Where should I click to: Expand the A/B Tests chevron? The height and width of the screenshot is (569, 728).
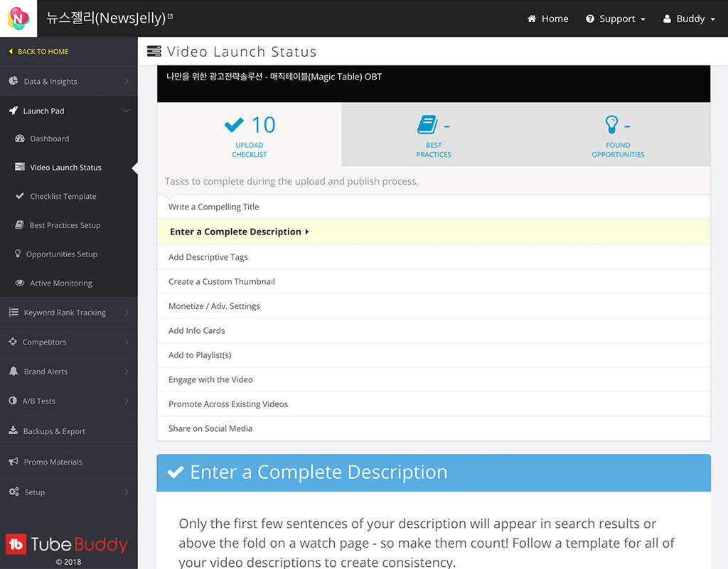[127, 401]
